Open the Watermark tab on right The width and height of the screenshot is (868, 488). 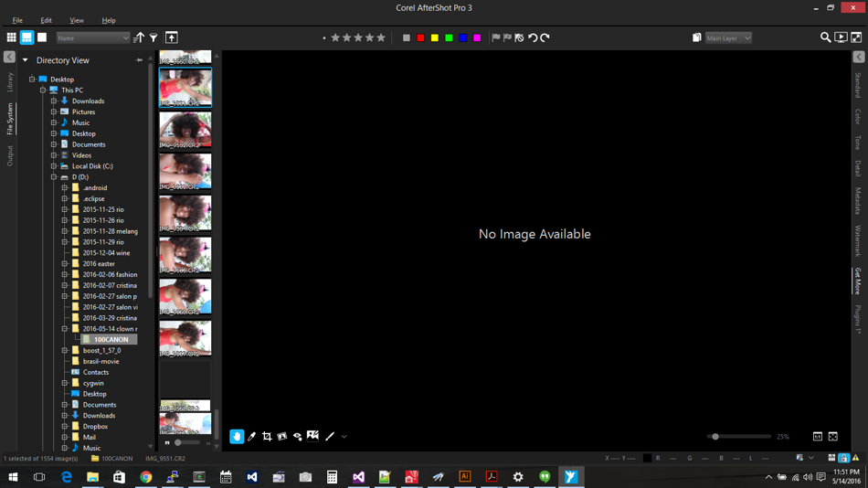(858, 241)
